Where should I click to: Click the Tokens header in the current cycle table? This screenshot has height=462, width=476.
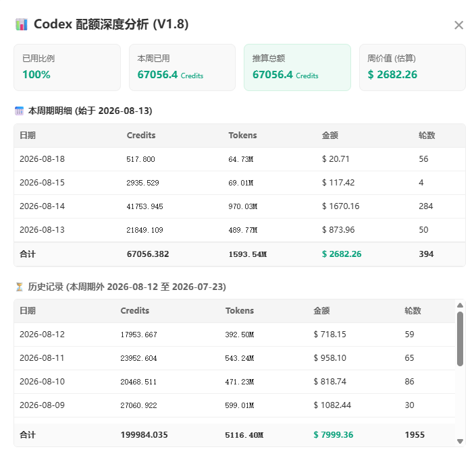click(x=242, y=135)
